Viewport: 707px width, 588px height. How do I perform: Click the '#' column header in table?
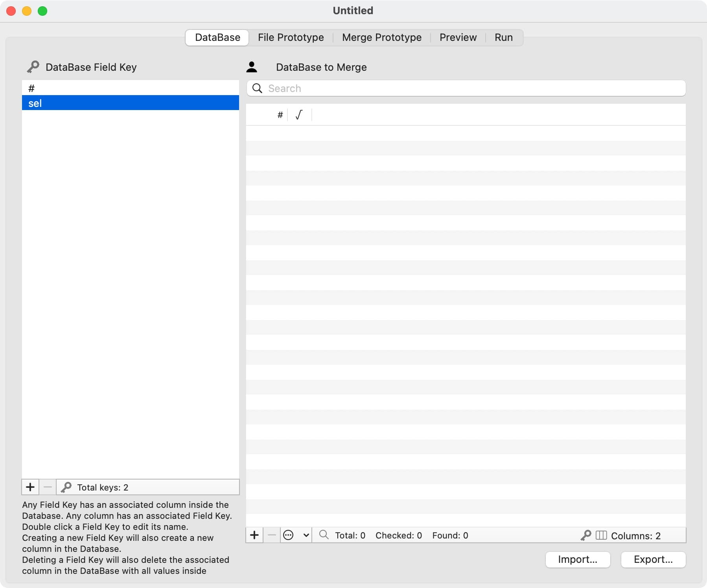(x=280, y=115)
